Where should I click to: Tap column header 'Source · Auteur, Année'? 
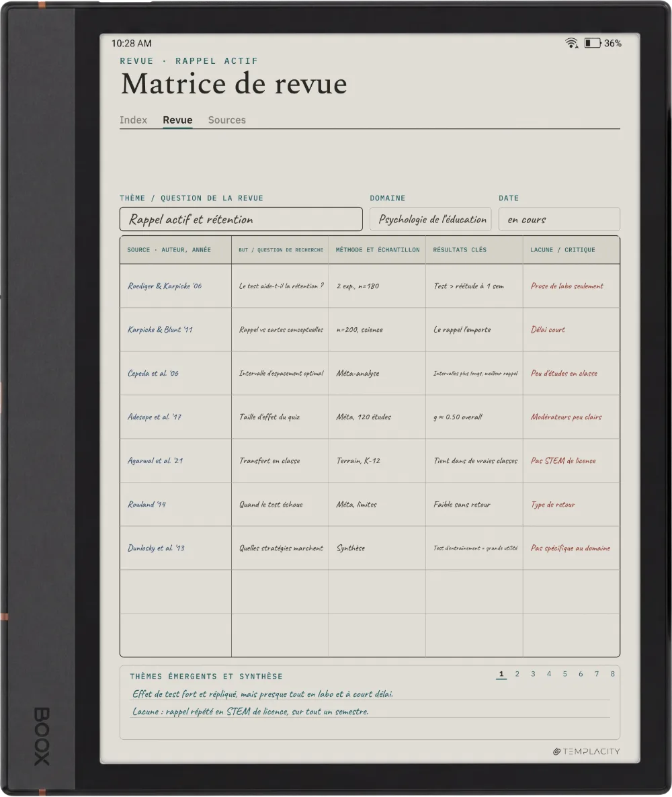[176, 249]
